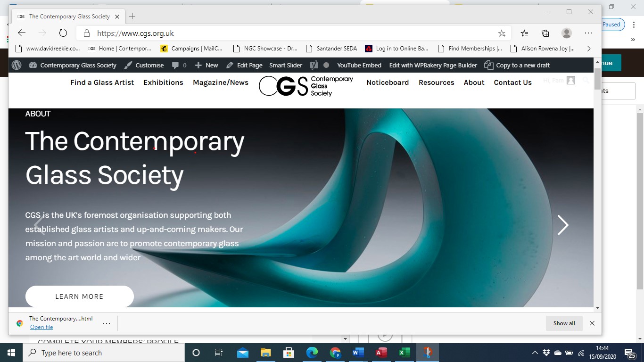644x362 pixels.
Task: Close The Contemporary Glass Society tab
Action: pos(117,16)
